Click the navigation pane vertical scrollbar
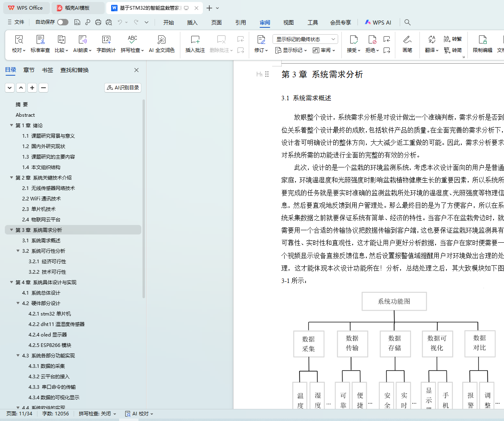This screenshot has width=504, height=421. pyautogui.click(x=144, y=201)
